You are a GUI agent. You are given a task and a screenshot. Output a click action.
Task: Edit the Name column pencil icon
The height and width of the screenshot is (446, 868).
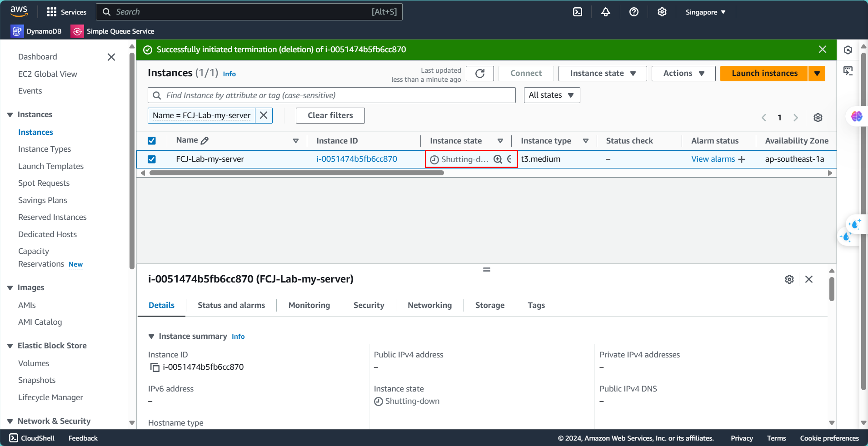pyautogui.click(x=205, y=141)
